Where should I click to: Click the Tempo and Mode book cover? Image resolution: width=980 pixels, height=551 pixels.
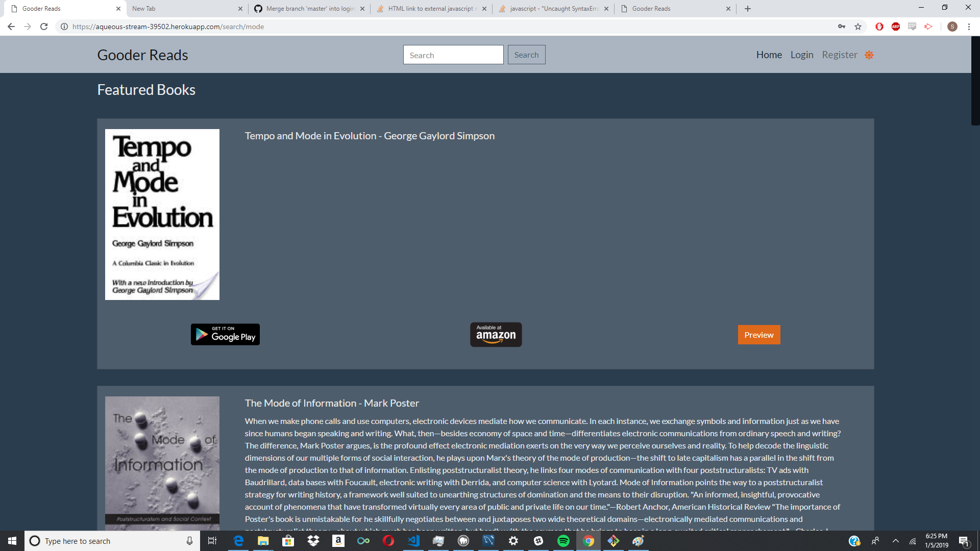(162, 214)
